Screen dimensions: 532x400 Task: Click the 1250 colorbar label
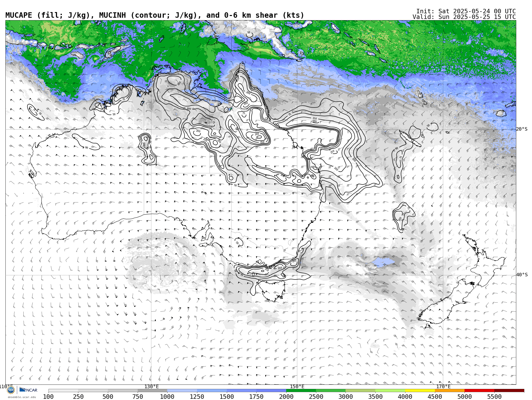197,397
